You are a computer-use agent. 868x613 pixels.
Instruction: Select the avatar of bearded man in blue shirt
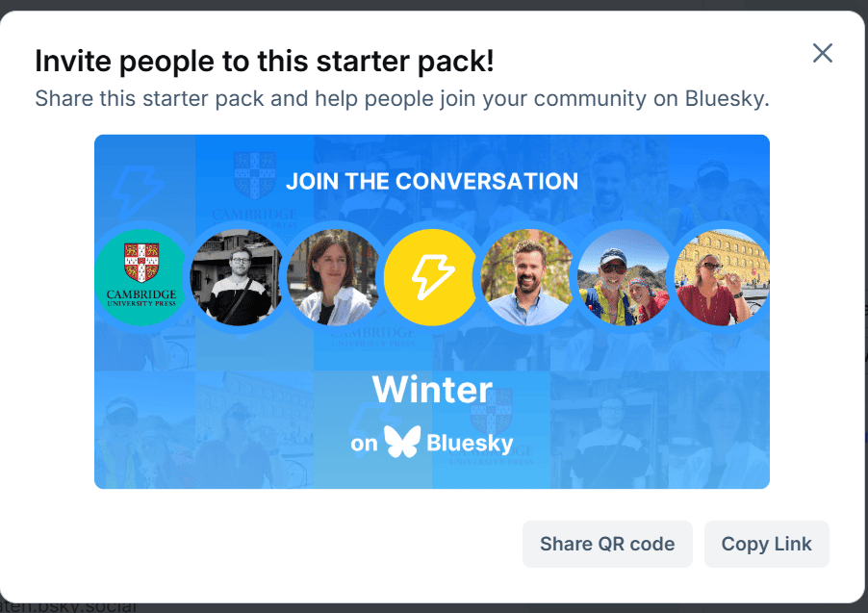pos(527,277)
